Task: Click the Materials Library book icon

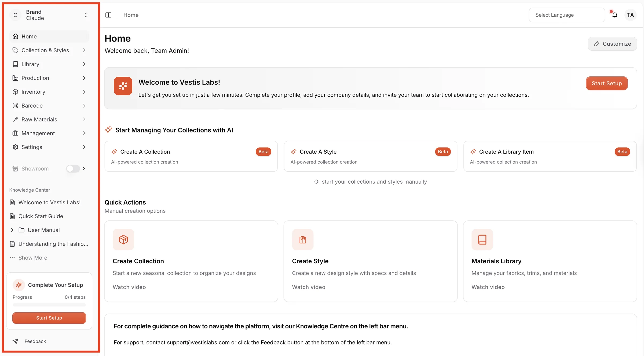Action: (482, 240)
